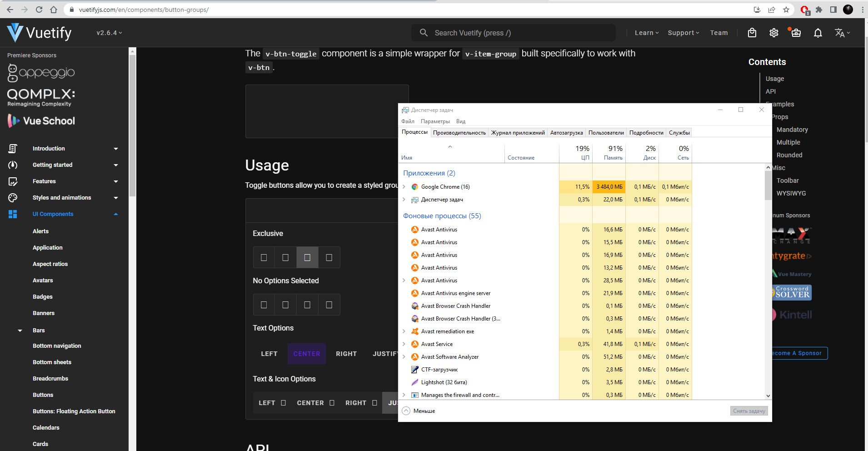868x451 pixels.
Task: Toggle second button in No Options Selected group
Action: point(286,305)
